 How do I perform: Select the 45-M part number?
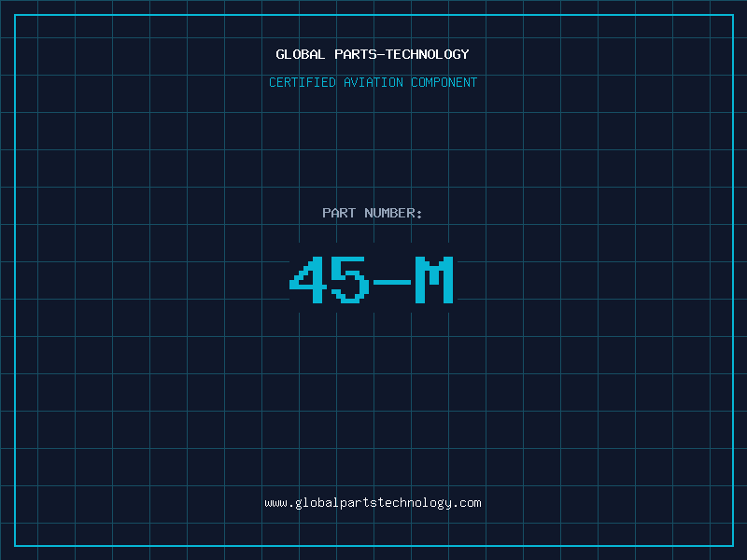click(372, 279)
